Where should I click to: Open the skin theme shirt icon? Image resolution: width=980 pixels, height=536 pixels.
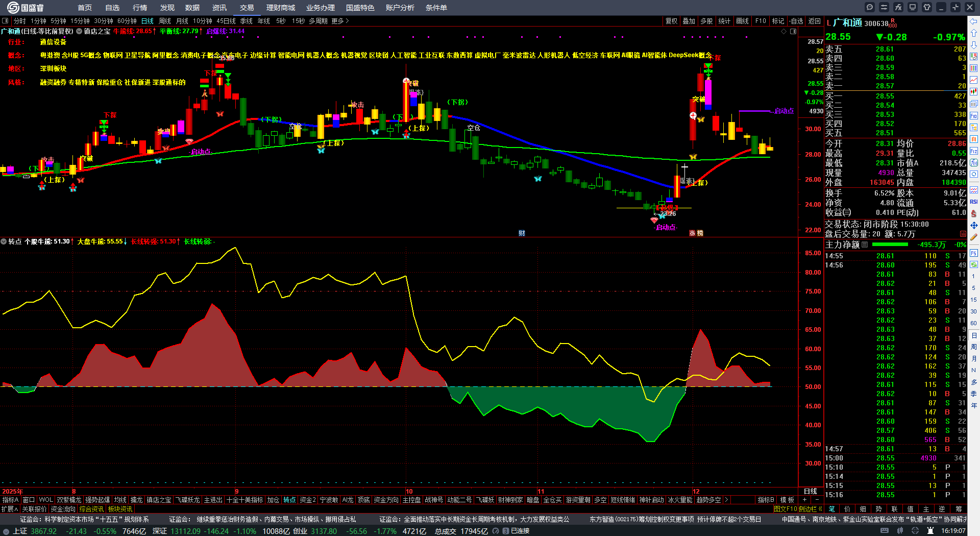click(927, 7)
